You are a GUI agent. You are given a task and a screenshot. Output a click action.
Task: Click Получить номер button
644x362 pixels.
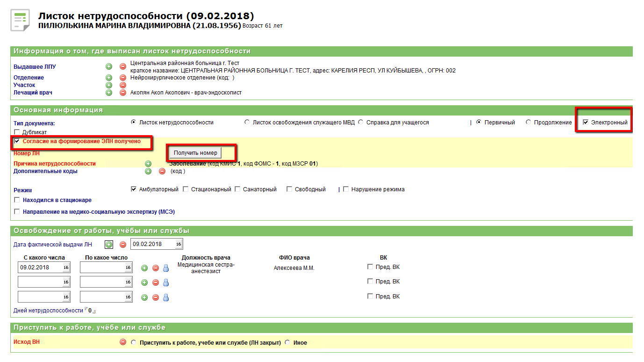point(195,153)
